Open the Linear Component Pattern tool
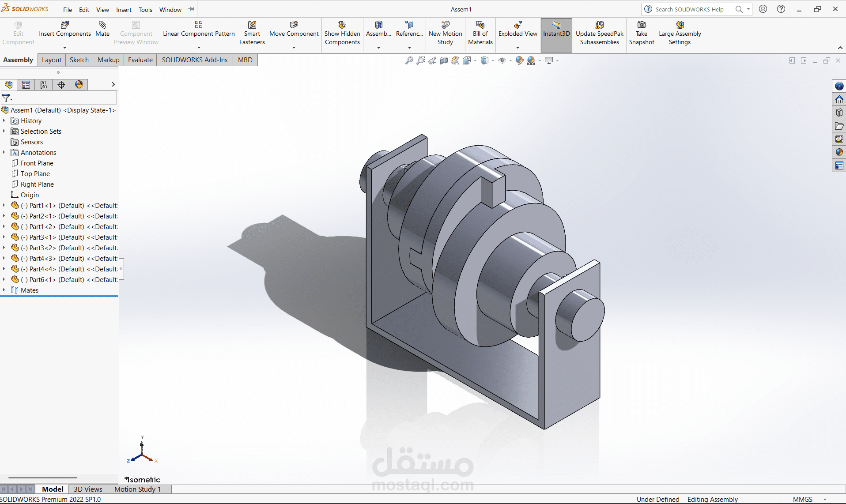 [x=198, y=30]
